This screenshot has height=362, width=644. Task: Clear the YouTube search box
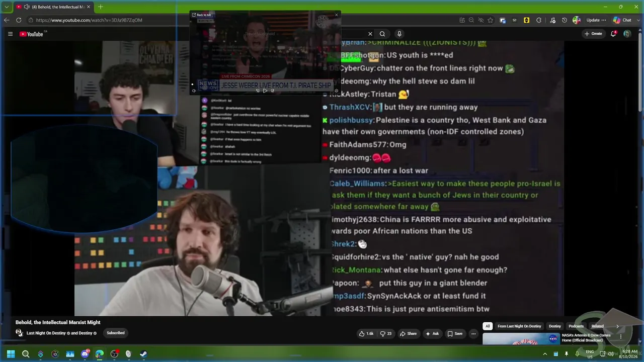[x=370, y=34]
